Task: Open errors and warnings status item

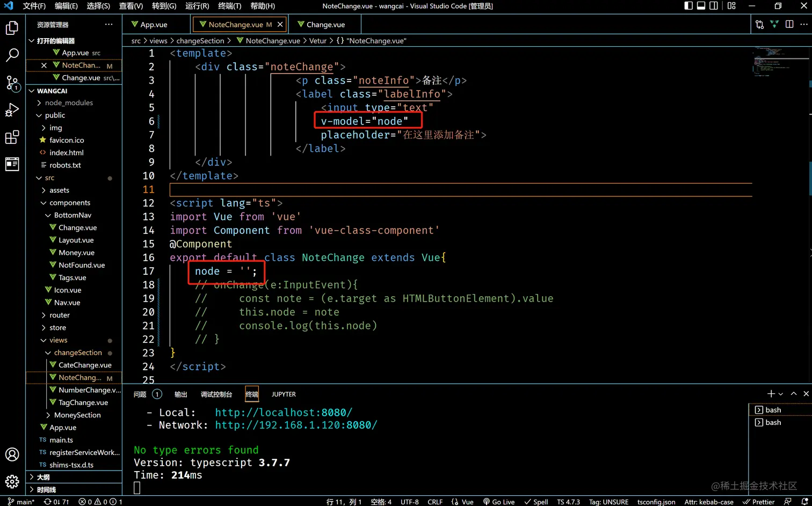Action: [x=100, y=502]
